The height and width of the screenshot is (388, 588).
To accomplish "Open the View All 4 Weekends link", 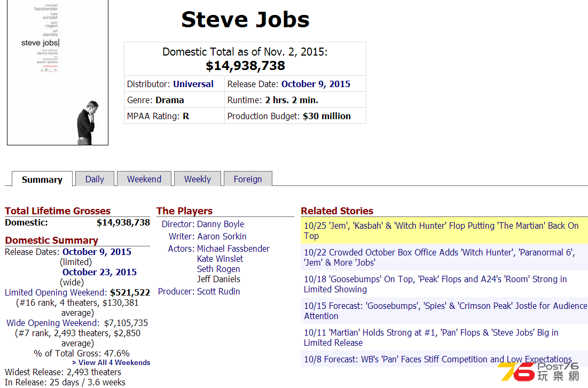I will point(111,362).
